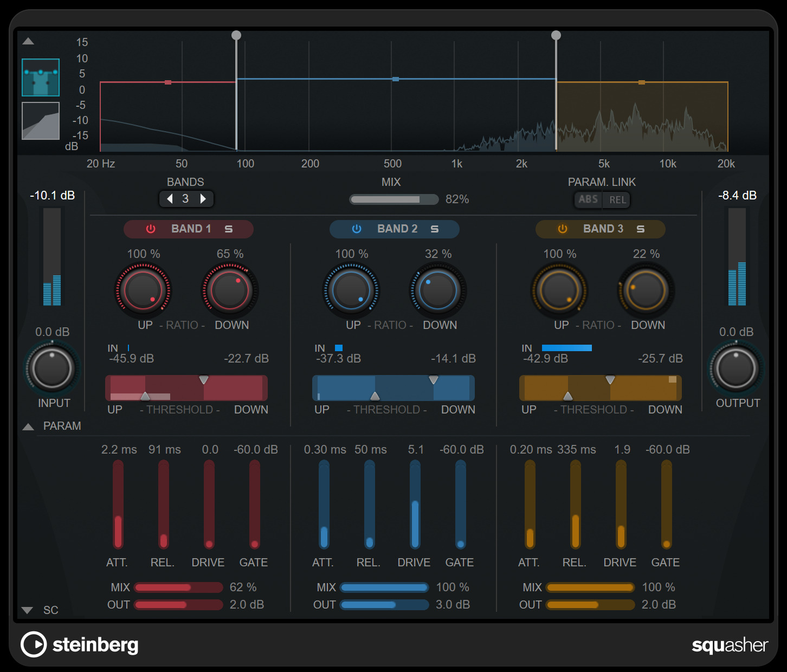Click Band 3 DRIVE slider
This screenshot has width=787, height=672.
[x=621, y=505]
